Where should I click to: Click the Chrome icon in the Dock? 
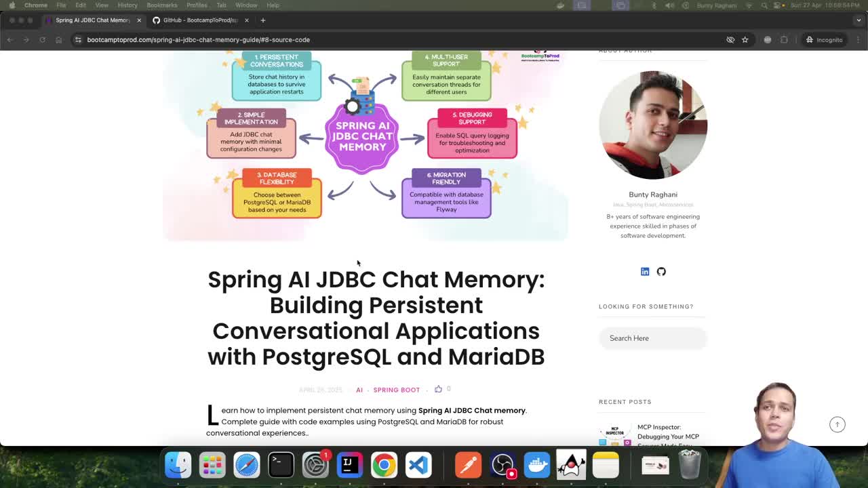coord(384,465)
